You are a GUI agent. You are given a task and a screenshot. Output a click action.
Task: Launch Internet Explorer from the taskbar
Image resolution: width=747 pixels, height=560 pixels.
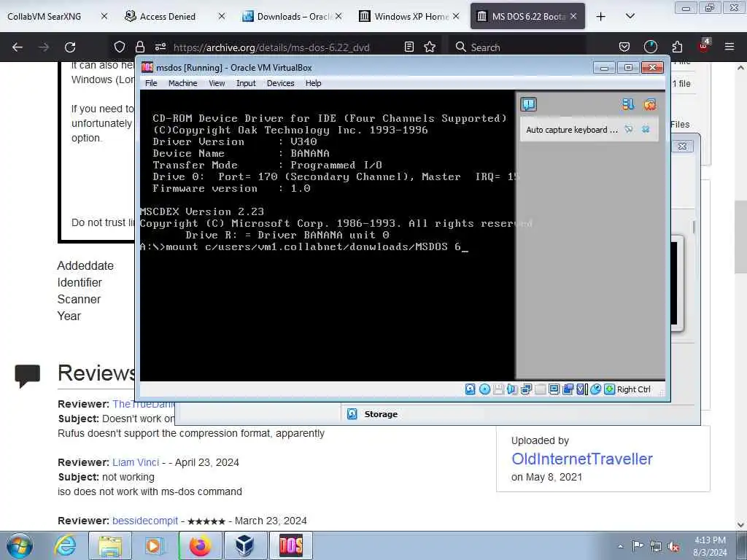(x=65, y=545)
